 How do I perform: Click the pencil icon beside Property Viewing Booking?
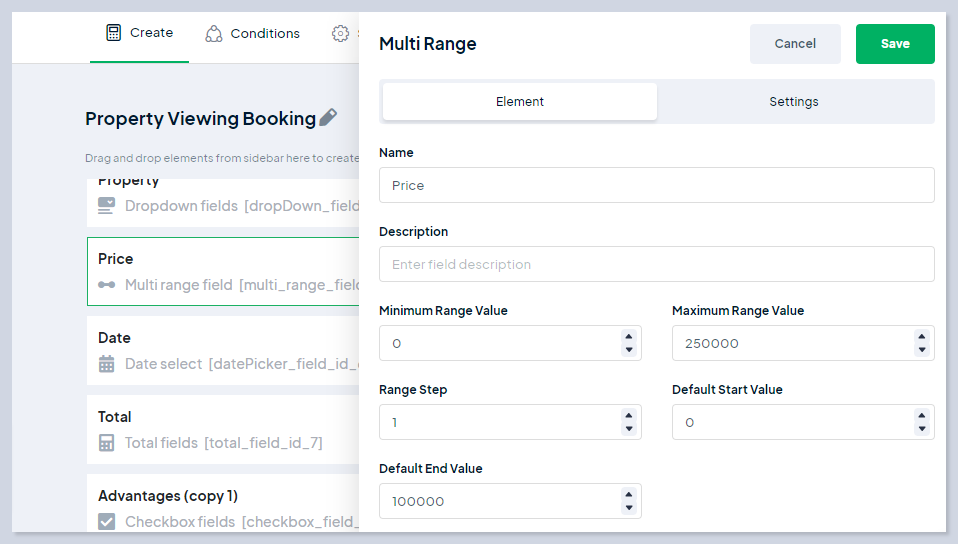click(x=328, y=118)
